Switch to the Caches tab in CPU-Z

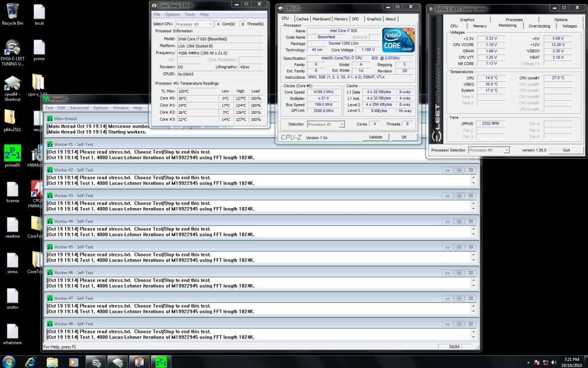[x=302, y=19]
